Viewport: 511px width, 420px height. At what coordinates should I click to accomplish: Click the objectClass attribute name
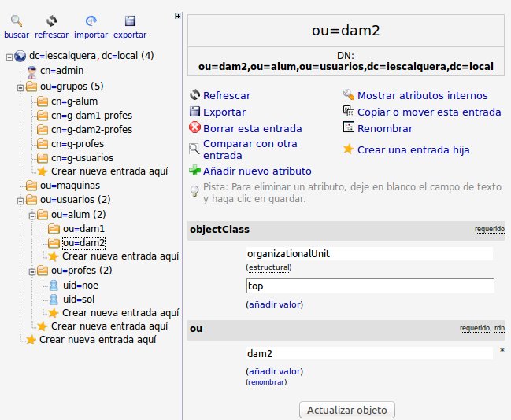[x=220, y=230]
